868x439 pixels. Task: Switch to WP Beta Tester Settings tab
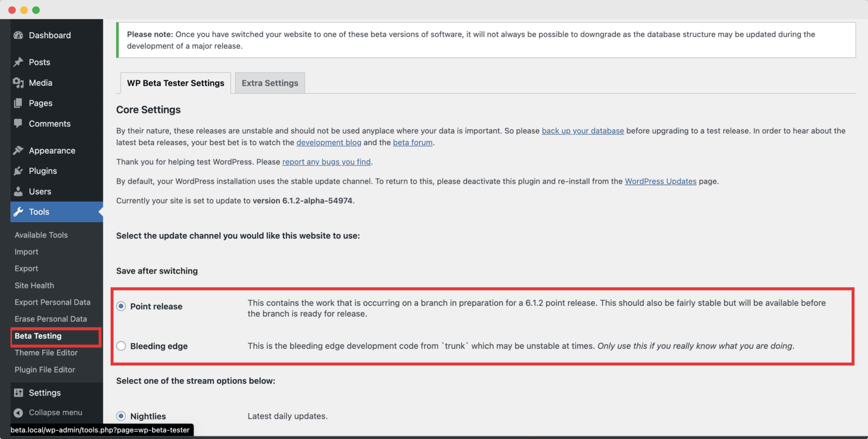coord(176,83)
